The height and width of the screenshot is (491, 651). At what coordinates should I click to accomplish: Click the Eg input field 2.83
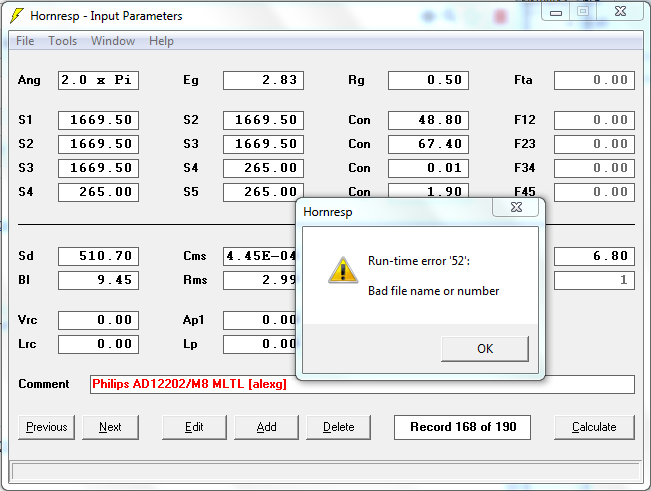[x=263, y=80]
